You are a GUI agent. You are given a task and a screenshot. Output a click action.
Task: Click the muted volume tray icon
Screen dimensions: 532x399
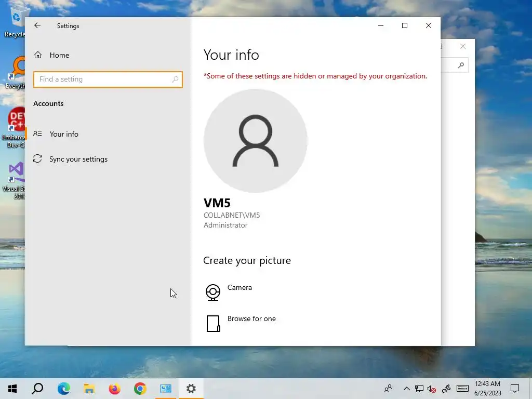click(432, 389)
